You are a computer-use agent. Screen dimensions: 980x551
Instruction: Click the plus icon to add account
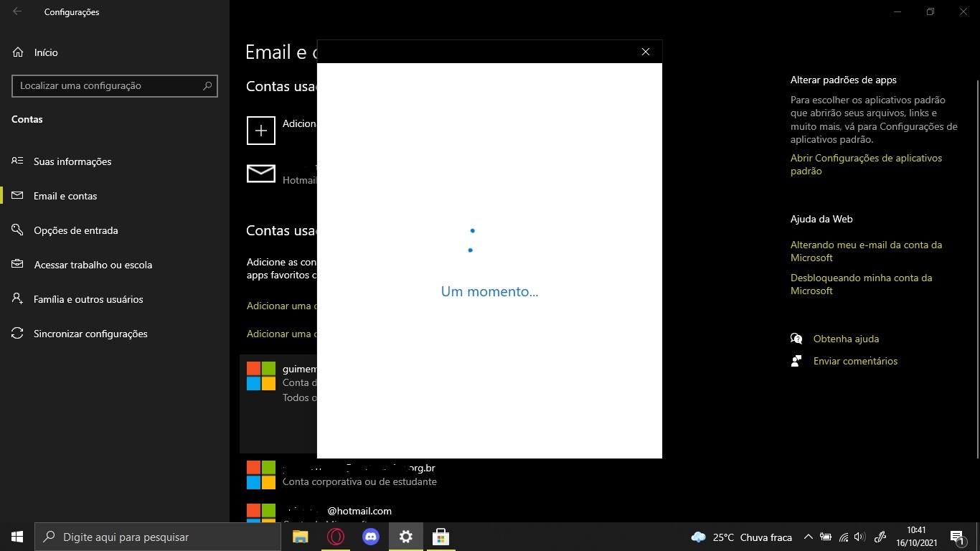[261, 131]
